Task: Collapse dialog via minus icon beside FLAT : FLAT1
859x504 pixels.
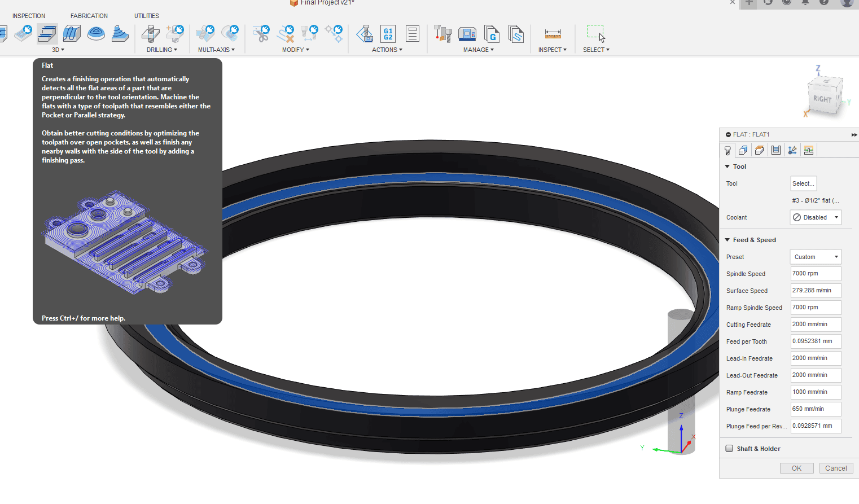Action: pos(727,134)
